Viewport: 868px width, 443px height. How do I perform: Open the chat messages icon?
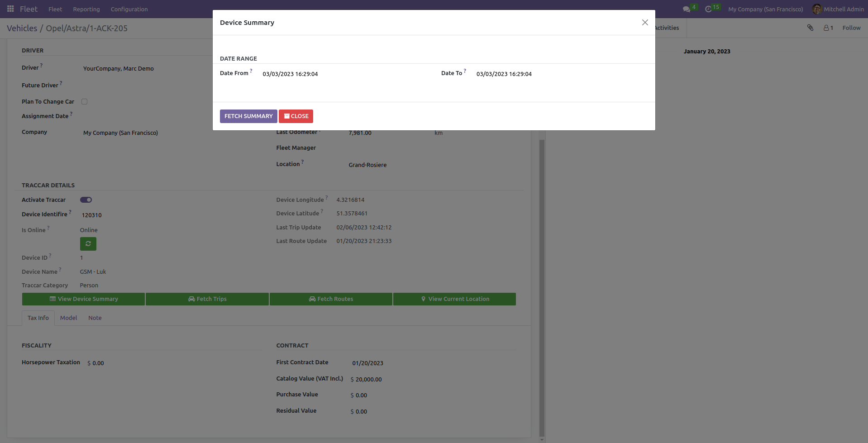687,10
